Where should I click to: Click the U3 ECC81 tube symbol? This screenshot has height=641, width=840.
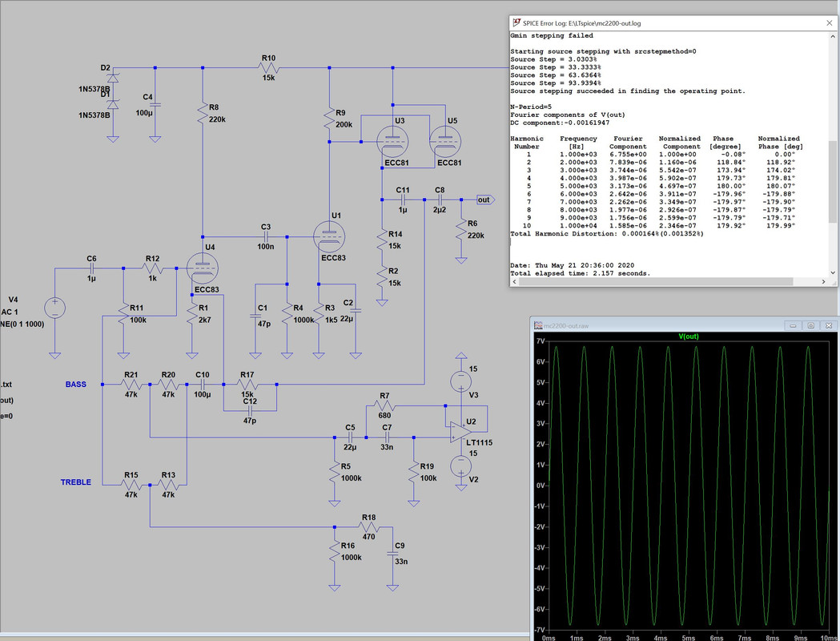tap(392, 142)
